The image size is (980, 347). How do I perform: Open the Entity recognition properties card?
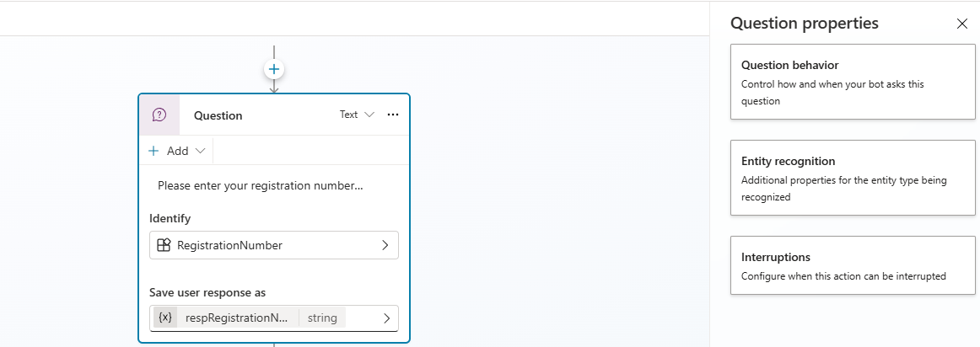(x=853, y=178)
